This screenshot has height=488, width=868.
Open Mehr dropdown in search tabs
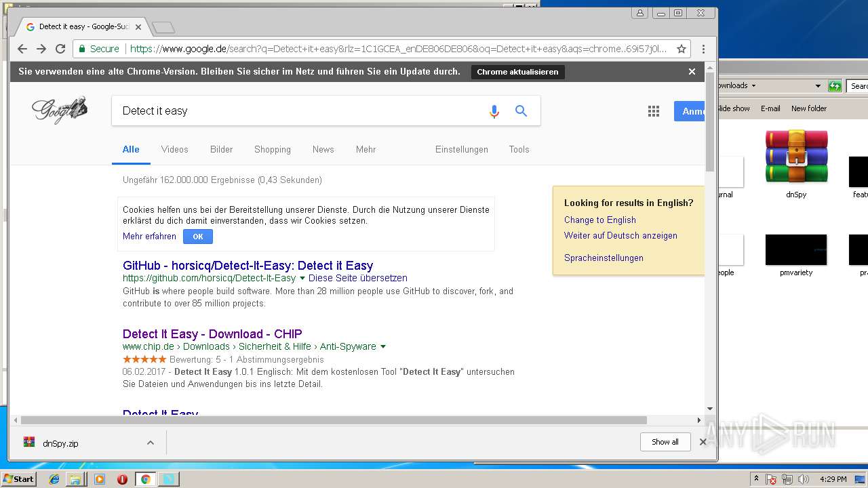[x=366, y=149]
